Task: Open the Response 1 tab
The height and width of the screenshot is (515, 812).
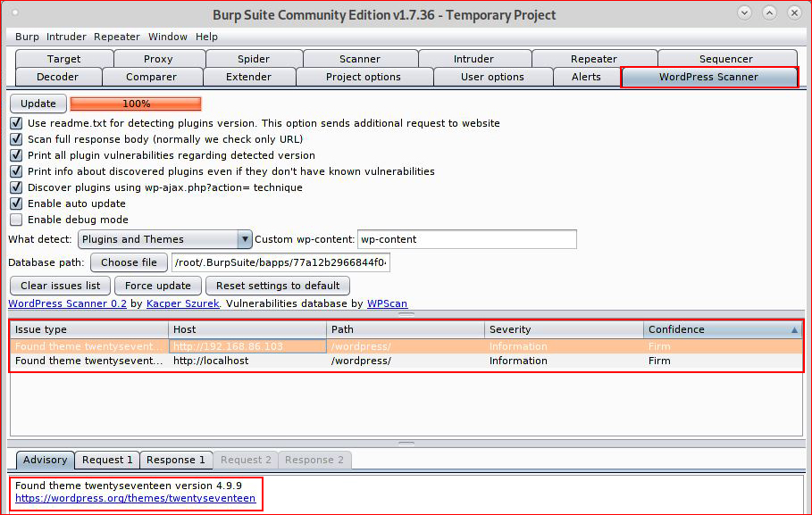Action: pos(176,460)
